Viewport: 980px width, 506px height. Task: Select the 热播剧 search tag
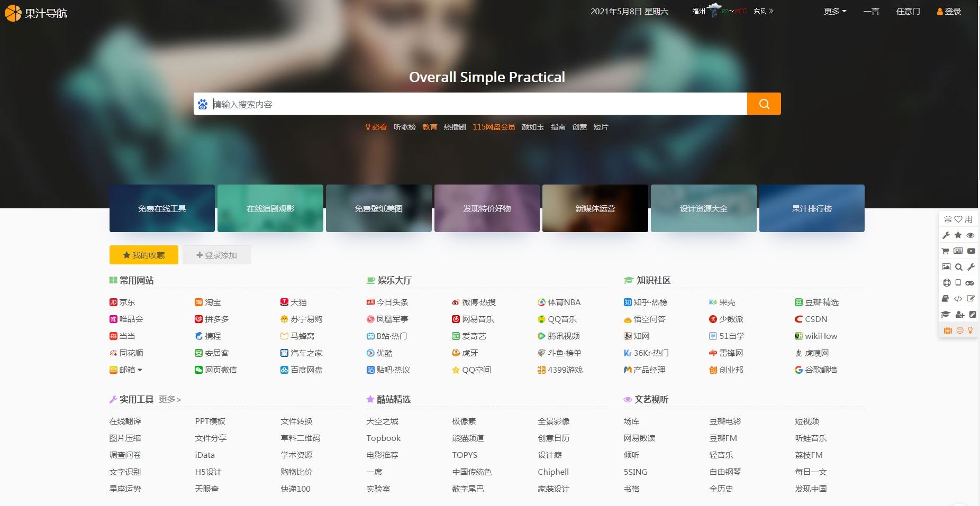pos(455,127)
